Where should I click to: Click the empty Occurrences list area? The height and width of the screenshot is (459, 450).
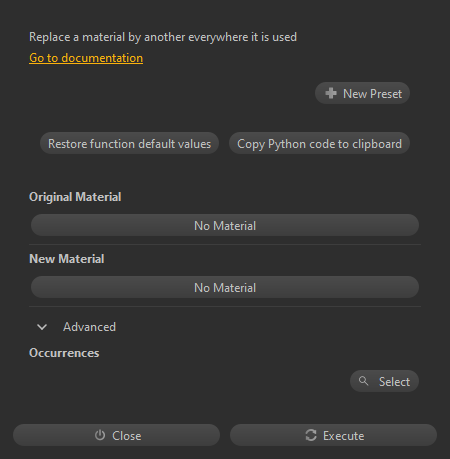coord(187,381)
